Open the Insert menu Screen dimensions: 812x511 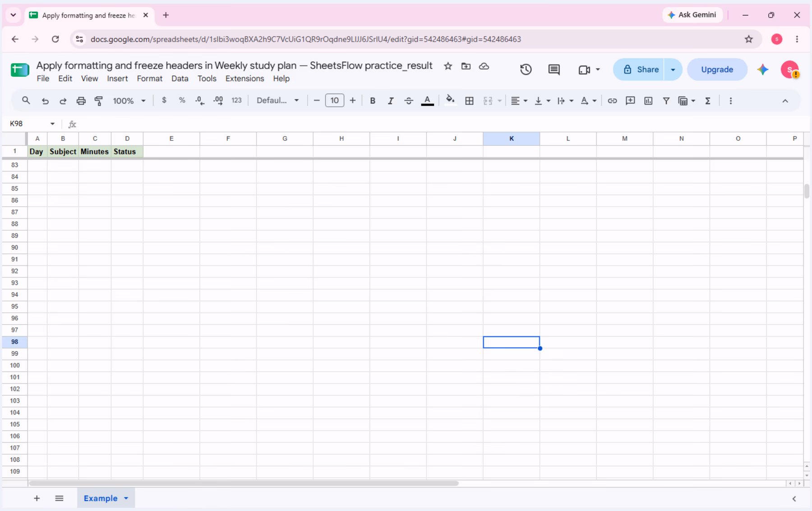[117, 79]
